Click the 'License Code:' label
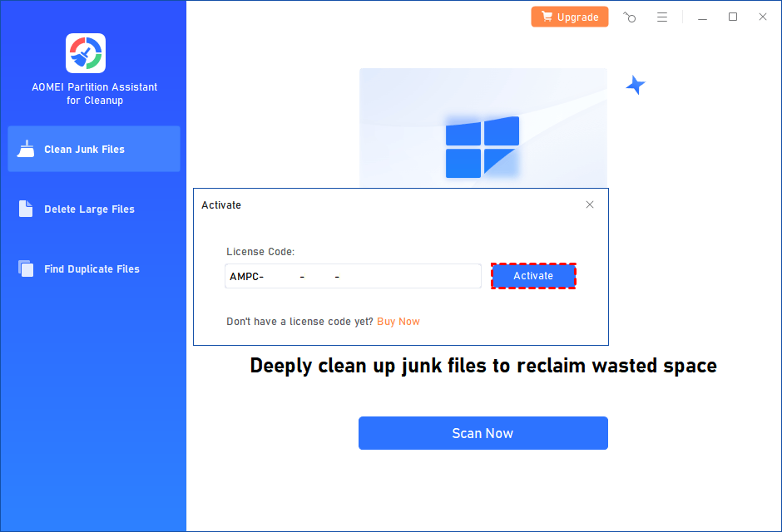 (x=260, y=252)
